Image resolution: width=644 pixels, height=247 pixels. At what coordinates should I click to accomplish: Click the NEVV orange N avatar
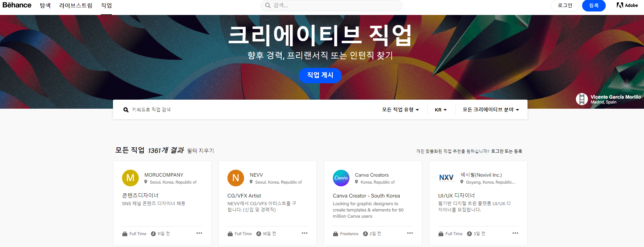(236, 178)
